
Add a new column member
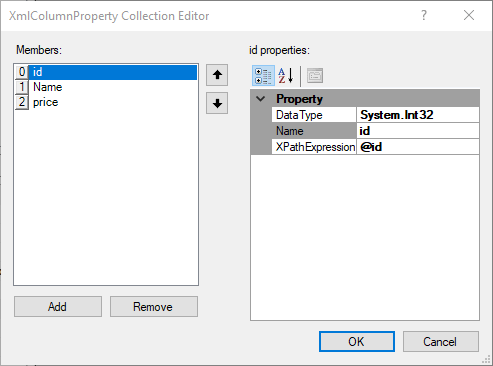58,306
